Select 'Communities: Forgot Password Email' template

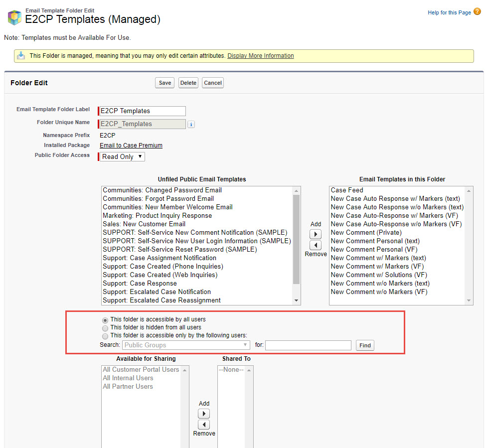pos(159,198)
